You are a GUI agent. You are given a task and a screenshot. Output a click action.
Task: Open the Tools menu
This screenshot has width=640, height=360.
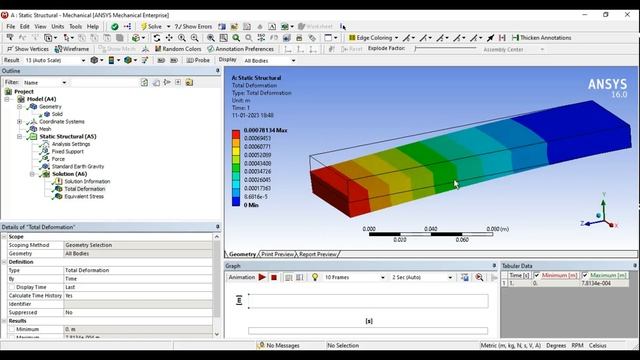76,27
